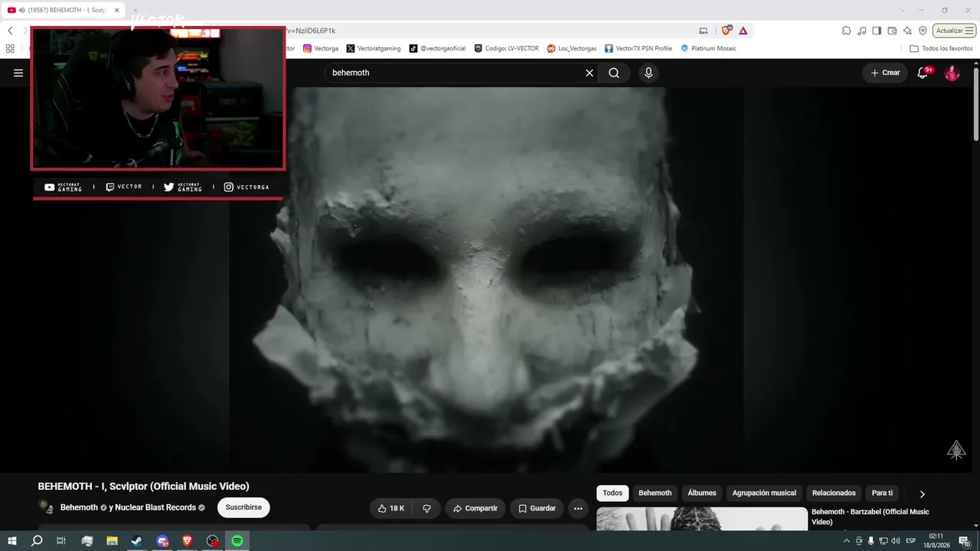This screenshot has height=551, width=980.
Task: Open the browser apps grid in bookmarks bar
Action: coord(10,48)
